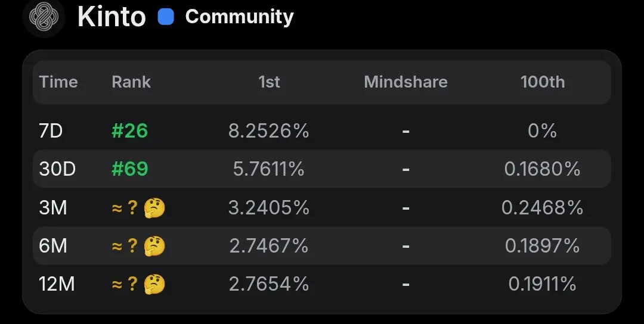Click the 7D time period row

tap(322, 131)
